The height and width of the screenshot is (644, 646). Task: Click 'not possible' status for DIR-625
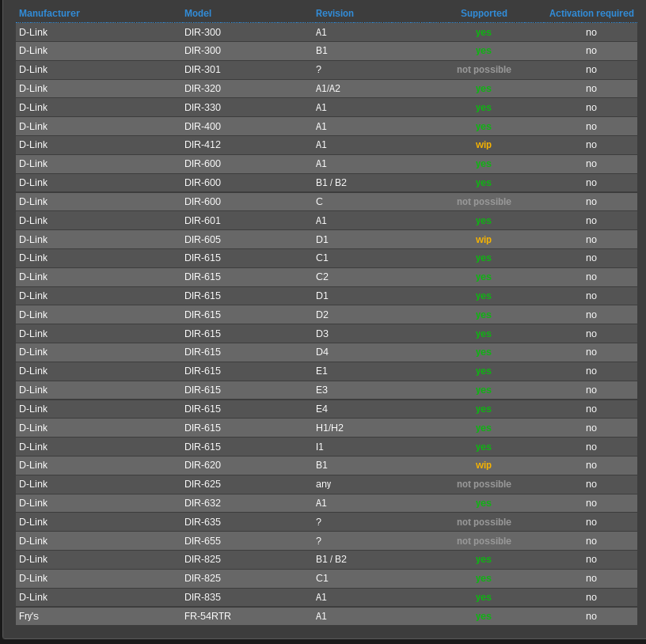[484, 484]
